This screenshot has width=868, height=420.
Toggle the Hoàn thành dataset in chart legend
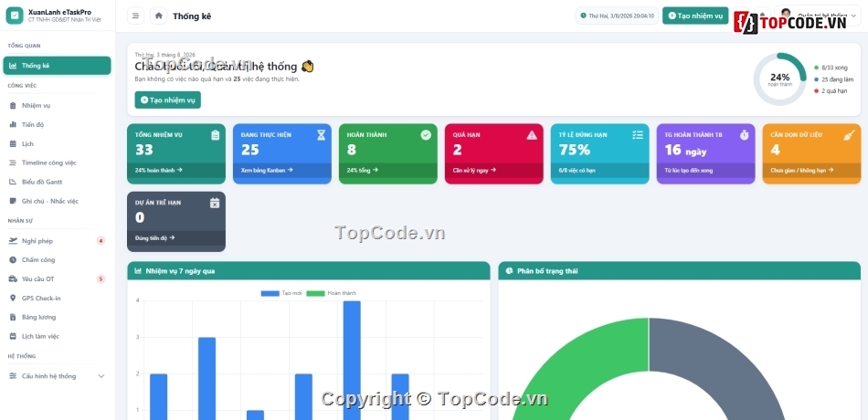(x=332, y=293)
